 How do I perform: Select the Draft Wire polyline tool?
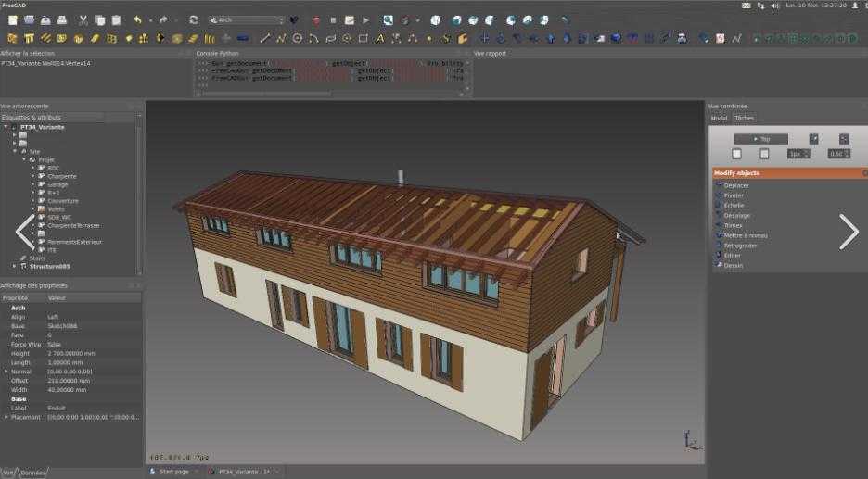click(281, 38)
